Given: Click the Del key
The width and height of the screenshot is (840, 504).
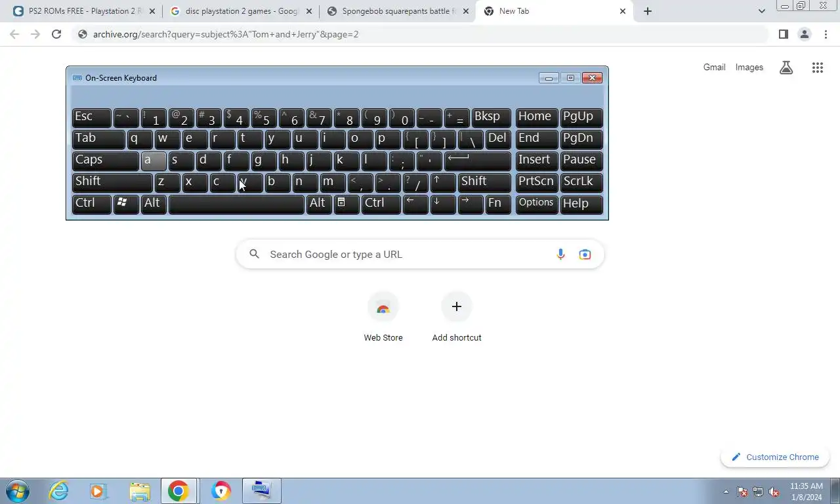Looking at the screenshot, I should (498, 139).
